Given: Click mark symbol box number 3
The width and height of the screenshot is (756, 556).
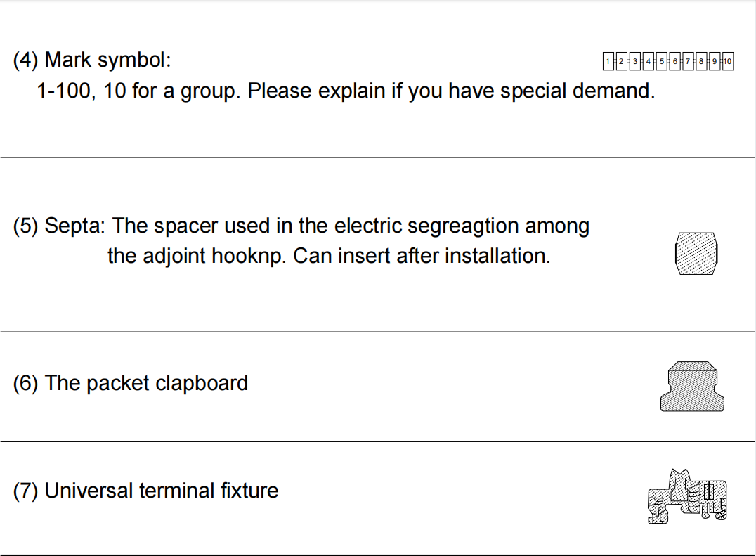Looking at the screenshot, I should coord(635,61).
